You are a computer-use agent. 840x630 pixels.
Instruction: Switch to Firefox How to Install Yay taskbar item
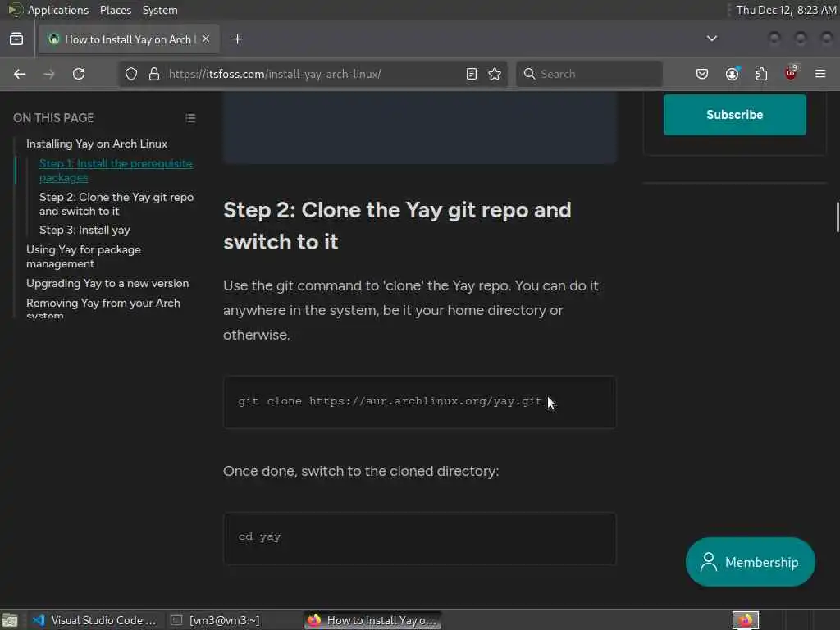click(373, 620)
